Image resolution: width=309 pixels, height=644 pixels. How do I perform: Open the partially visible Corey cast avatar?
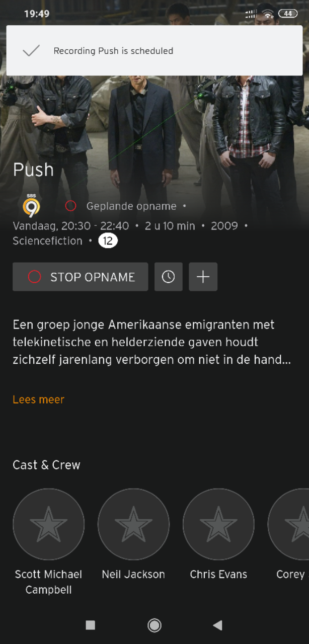coord(289,524)
